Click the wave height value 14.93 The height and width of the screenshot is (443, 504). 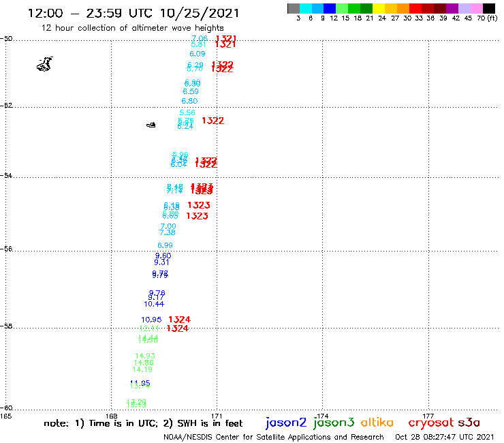[145, 356]
